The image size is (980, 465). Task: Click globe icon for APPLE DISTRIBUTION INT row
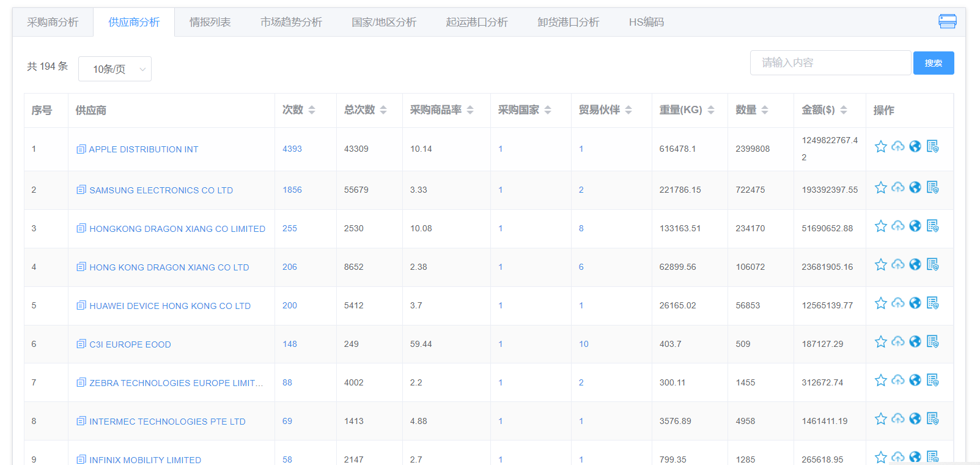pyautogui.click(x=915, y=146)
